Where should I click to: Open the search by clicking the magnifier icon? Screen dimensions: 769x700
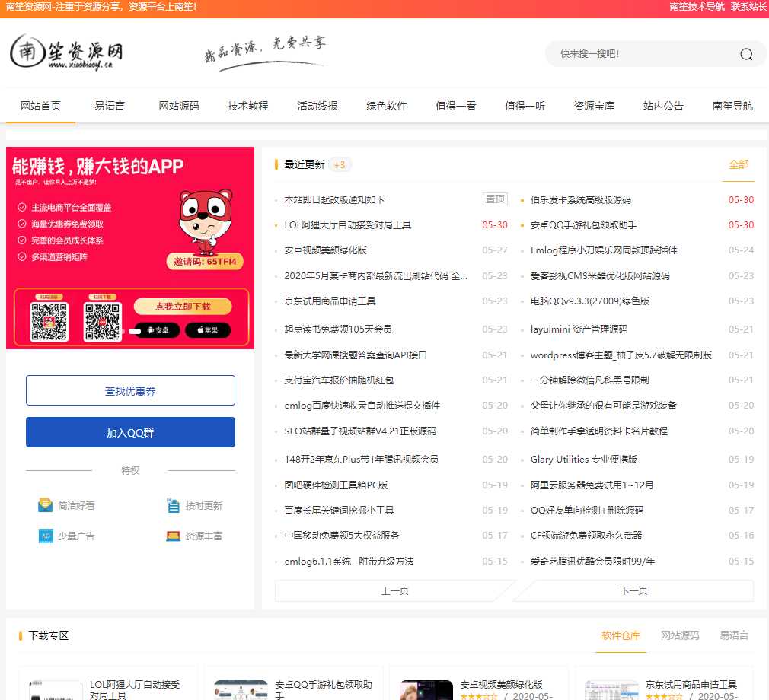[745, 54]
